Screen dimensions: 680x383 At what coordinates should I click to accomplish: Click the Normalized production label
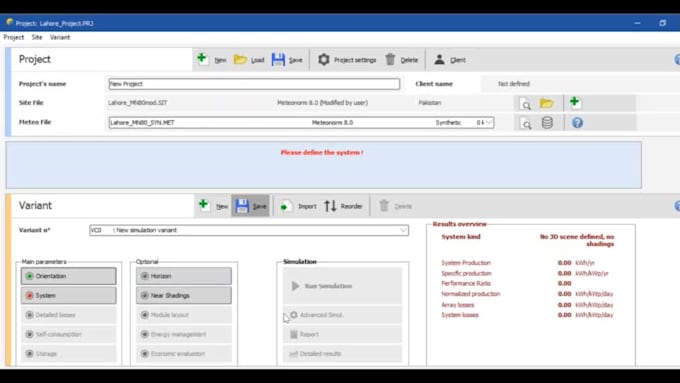pos(471,294)
